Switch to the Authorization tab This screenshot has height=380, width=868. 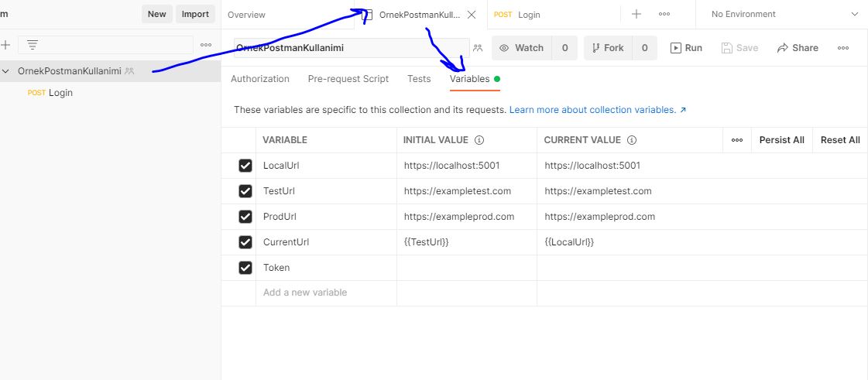click(x=260, y=79)
